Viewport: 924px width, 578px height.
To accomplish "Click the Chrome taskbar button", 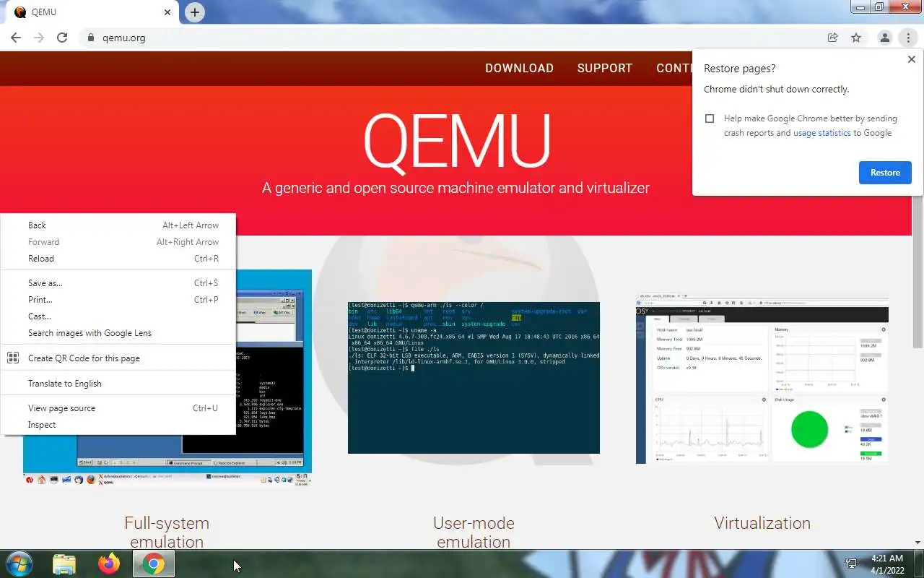I will [x=153, y=564].
